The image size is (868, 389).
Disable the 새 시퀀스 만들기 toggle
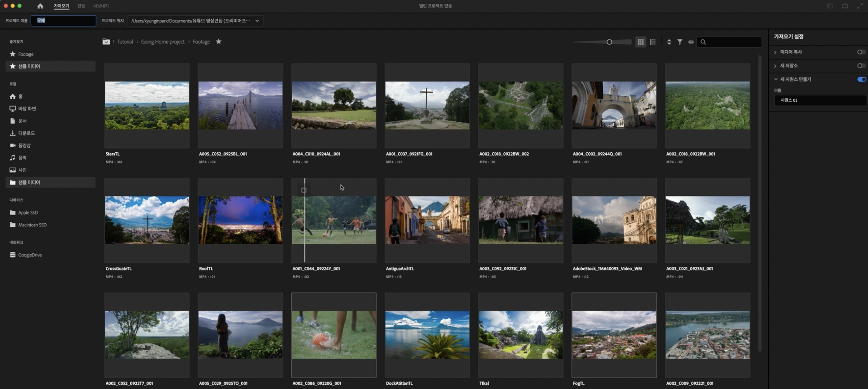(x=861, y=79)
